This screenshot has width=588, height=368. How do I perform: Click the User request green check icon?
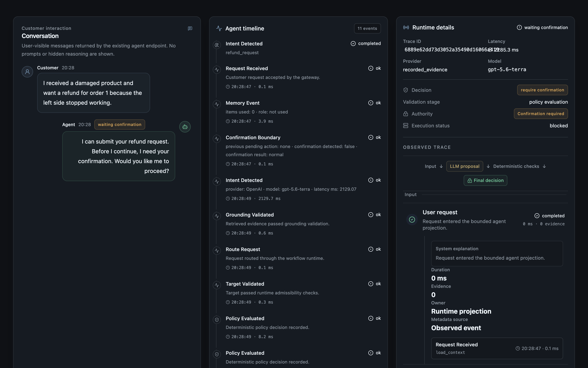(x=412, y=220)
